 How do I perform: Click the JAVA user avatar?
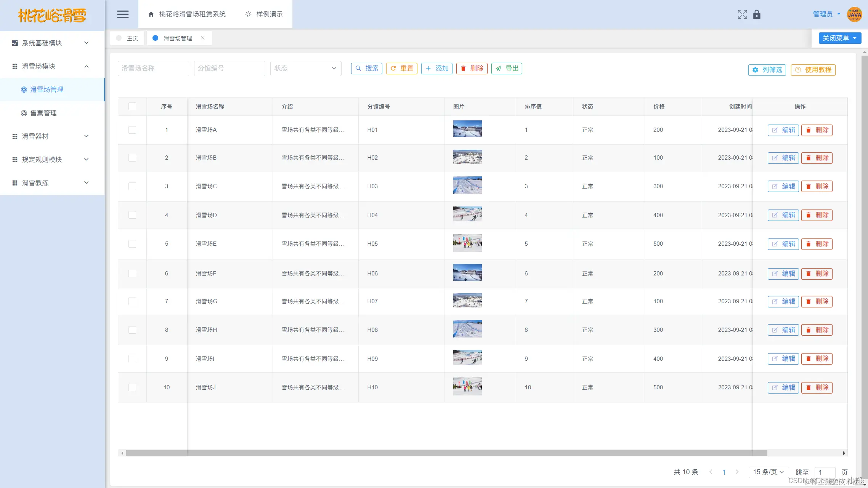point(854,14)
